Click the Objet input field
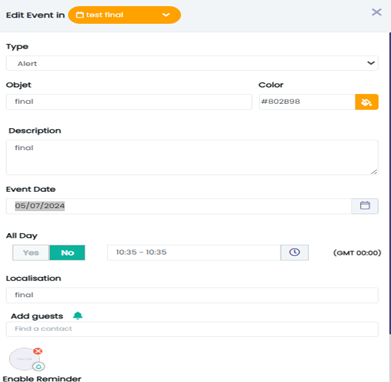 129,102
